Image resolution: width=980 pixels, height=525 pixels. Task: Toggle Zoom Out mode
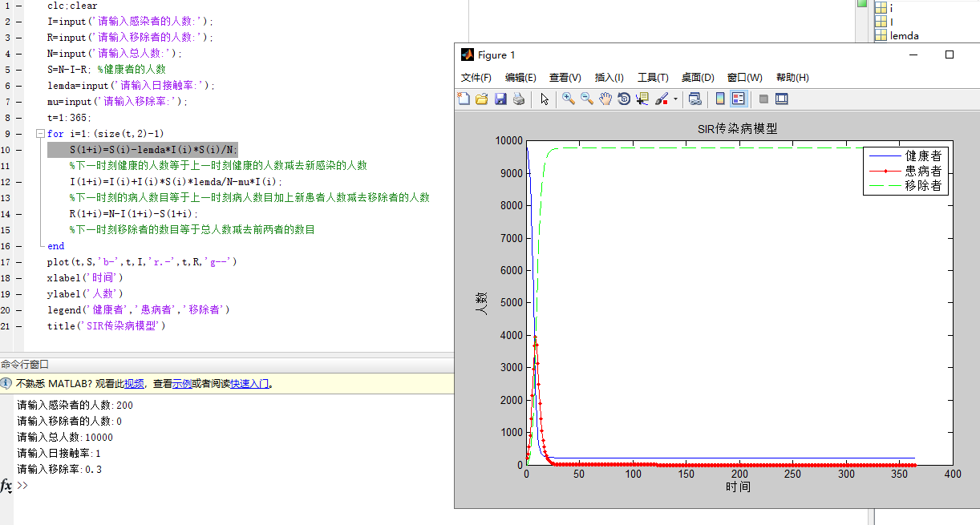pyautogui.click(x=588, y=99)
